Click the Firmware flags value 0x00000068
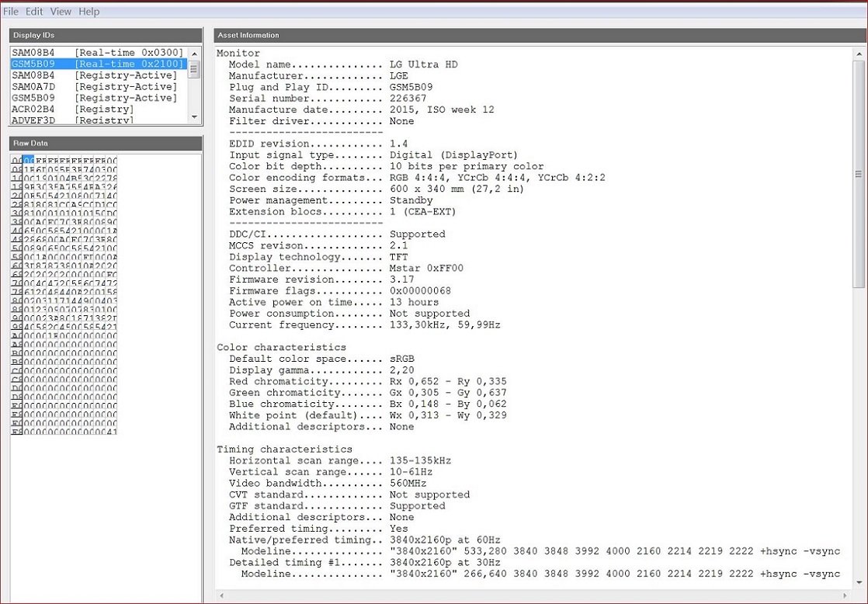The width and height of the screenshot is (868, 604). click(420, 290)
